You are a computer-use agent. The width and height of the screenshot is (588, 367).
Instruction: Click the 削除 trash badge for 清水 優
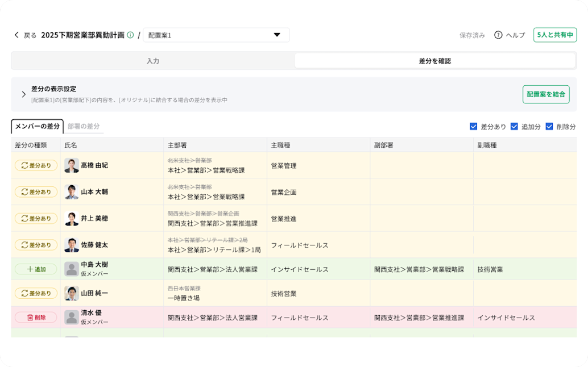[x=35, y=318]
